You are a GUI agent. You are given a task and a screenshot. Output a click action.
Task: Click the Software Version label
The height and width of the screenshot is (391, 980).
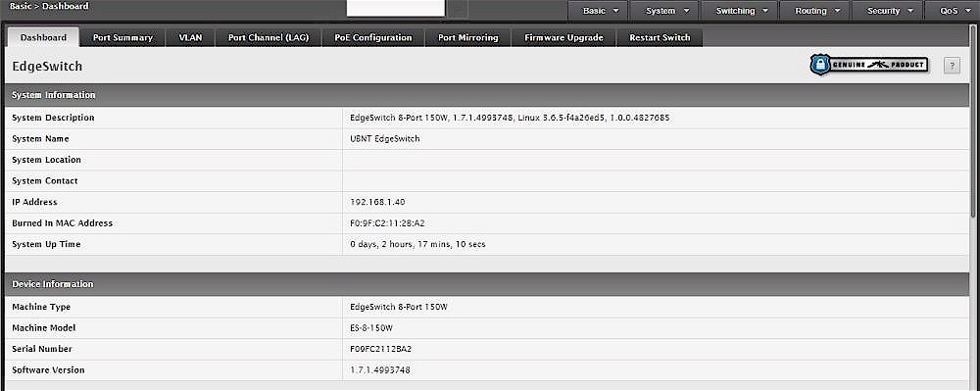[x=48, y=370]
